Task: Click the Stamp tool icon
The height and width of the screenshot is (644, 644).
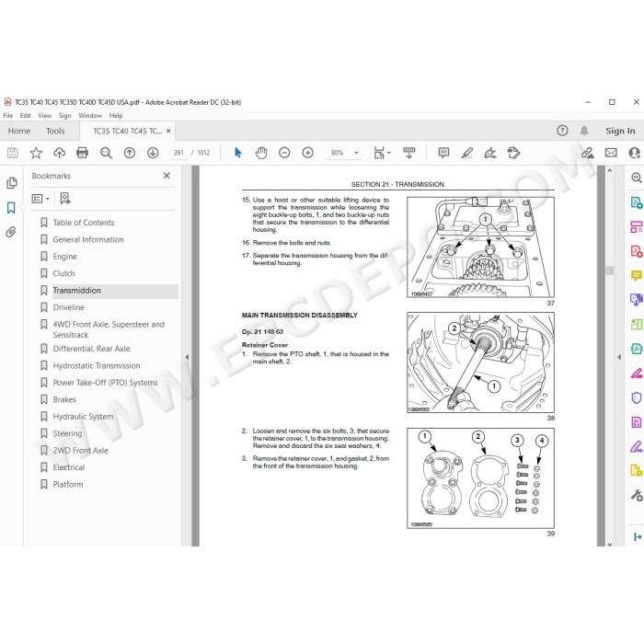Action: [x=513, y=153]
